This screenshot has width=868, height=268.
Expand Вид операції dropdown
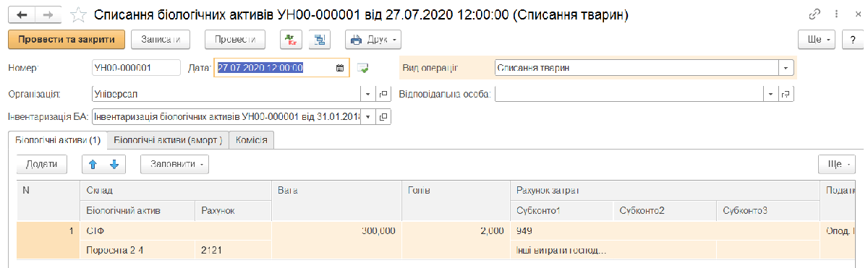(786, 68)
